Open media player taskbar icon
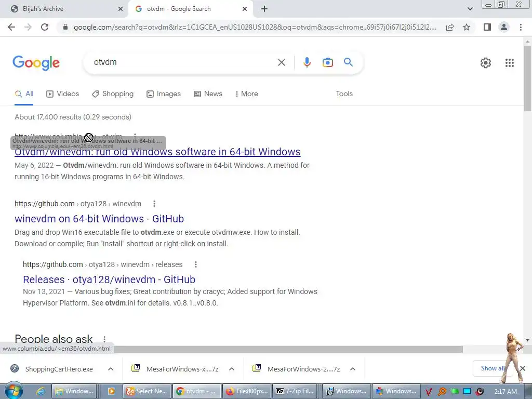Screen dimensions: 532x399 pyautogui.click(x=111, y=391)
